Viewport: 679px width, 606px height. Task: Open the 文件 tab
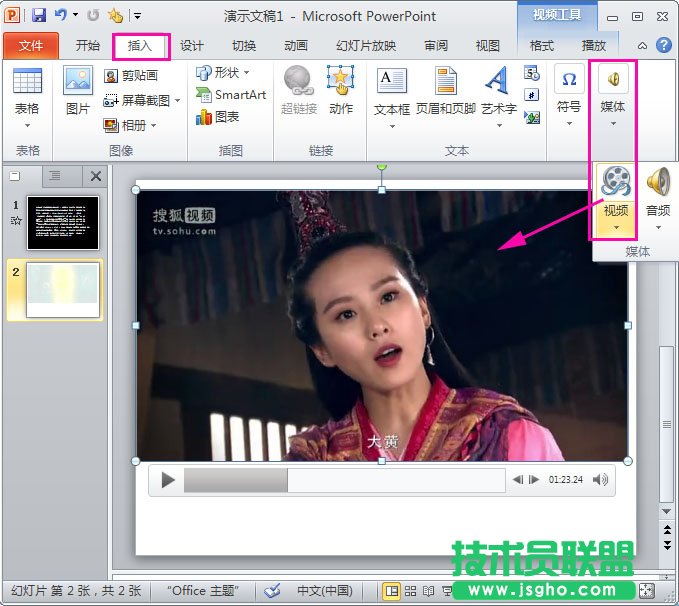point(31,45)
